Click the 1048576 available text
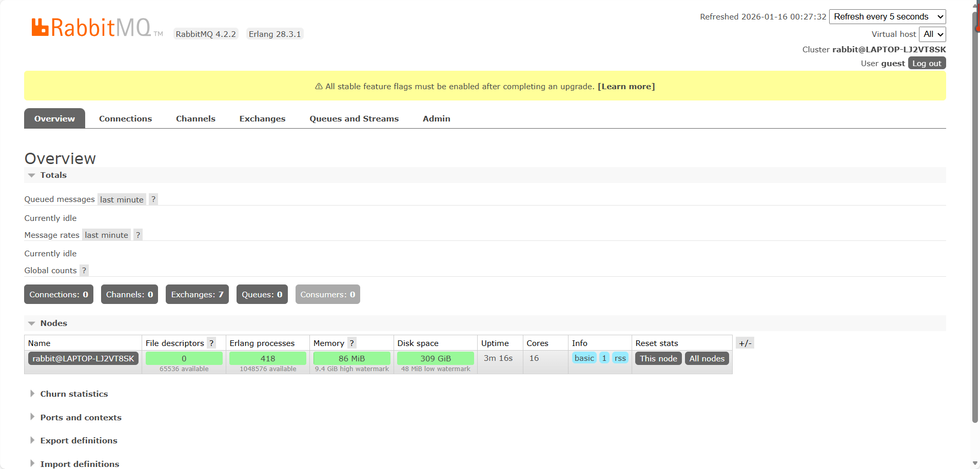 268,369
